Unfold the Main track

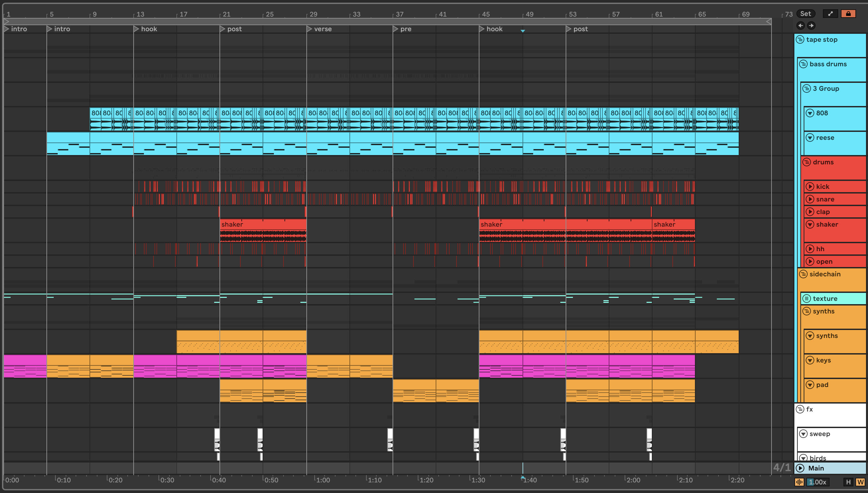[800, 468]
